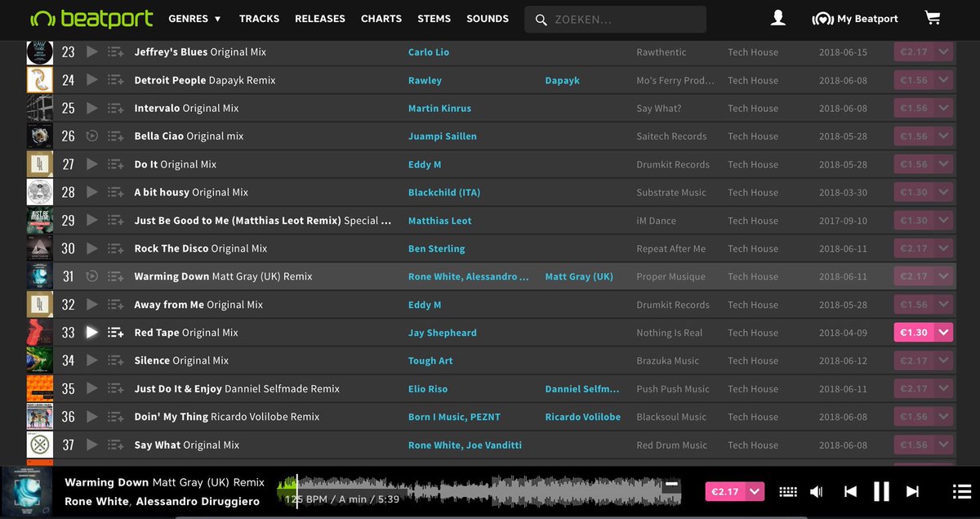
Task: Seek within the player waveform
Action: click(479, 491)
